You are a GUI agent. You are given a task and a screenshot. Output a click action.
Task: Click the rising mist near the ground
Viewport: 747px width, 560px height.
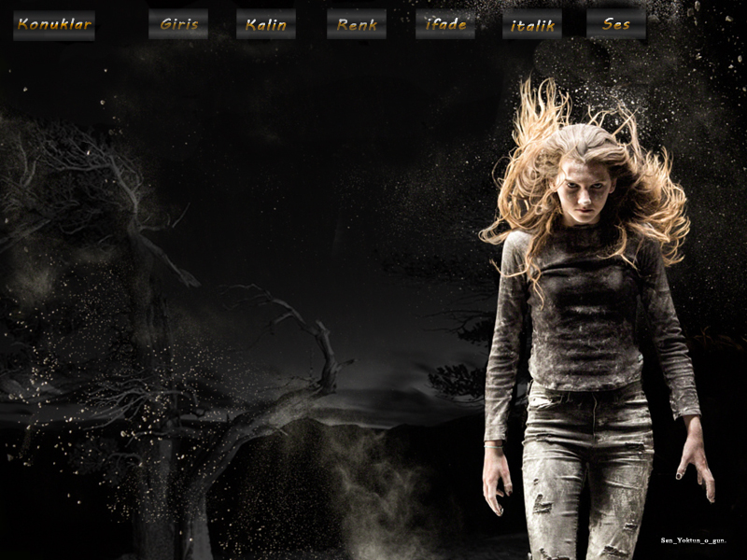coord(373,485)
